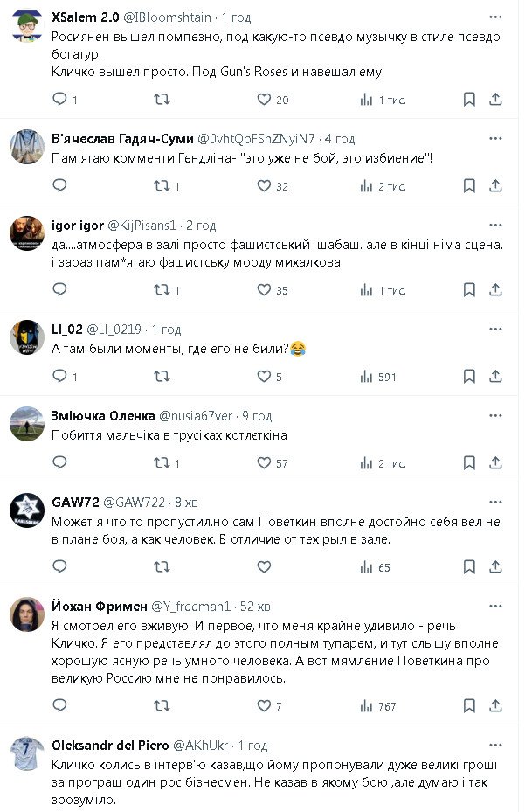Viewport: 525px width, 812px height.
Task: Like Зміючка Оленка's tweet with 57 likes
Action: [264, 463]
